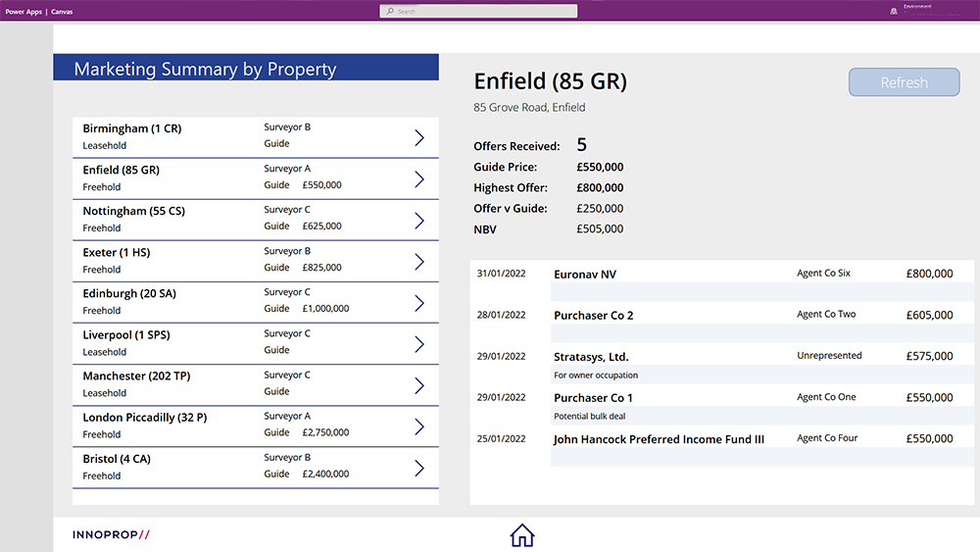Select the Enfield (85 GR) list entry
980x552 pixels.
(255, 178)
